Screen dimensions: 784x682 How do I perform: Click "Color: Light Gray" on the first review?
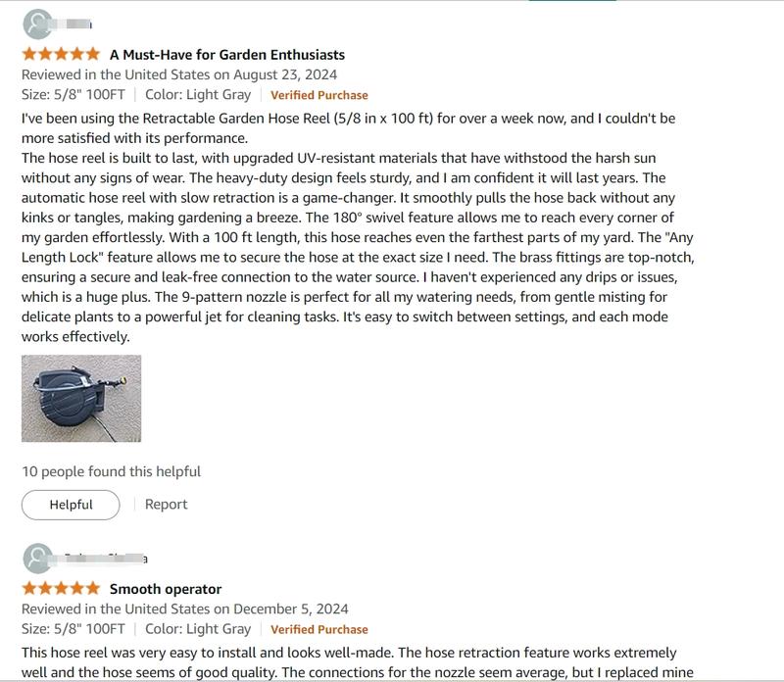[198, 95]
